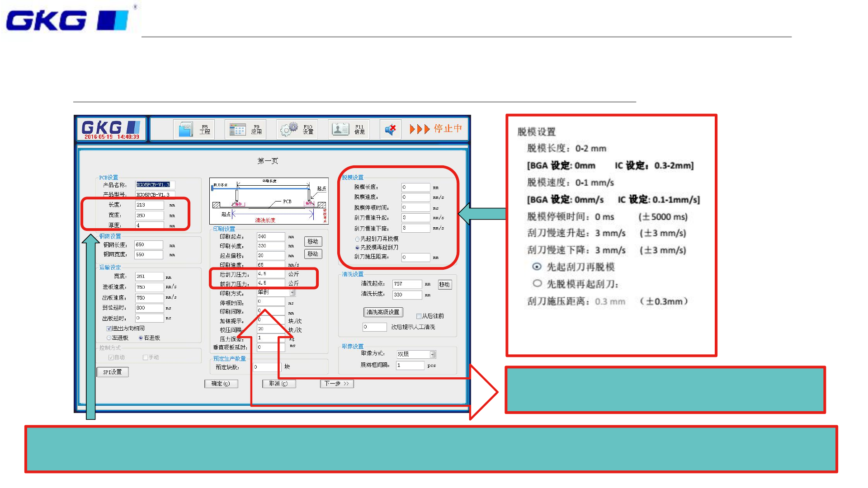The image size is (868, 488).
Task: Toggle 进出方向相同 checkbox
Action: [109, 328]
